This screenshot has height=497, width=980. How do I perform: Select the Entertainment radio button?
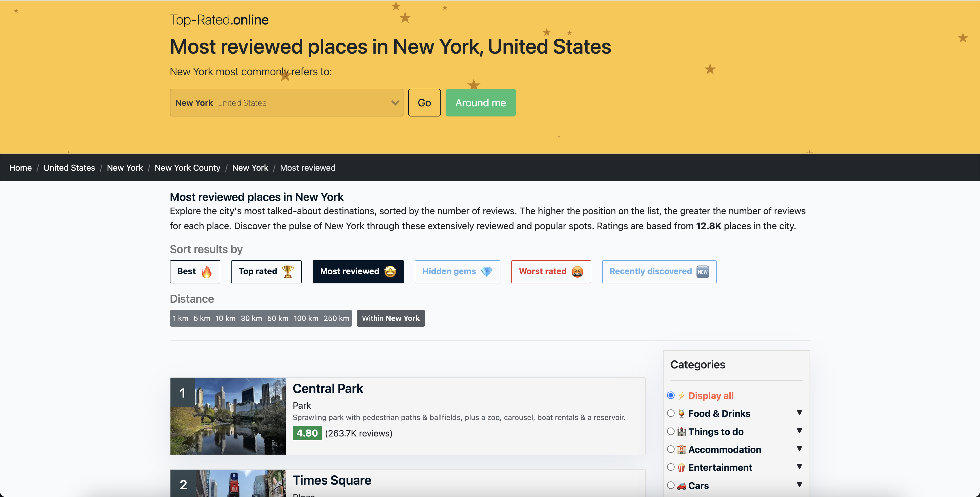point(671,467)
